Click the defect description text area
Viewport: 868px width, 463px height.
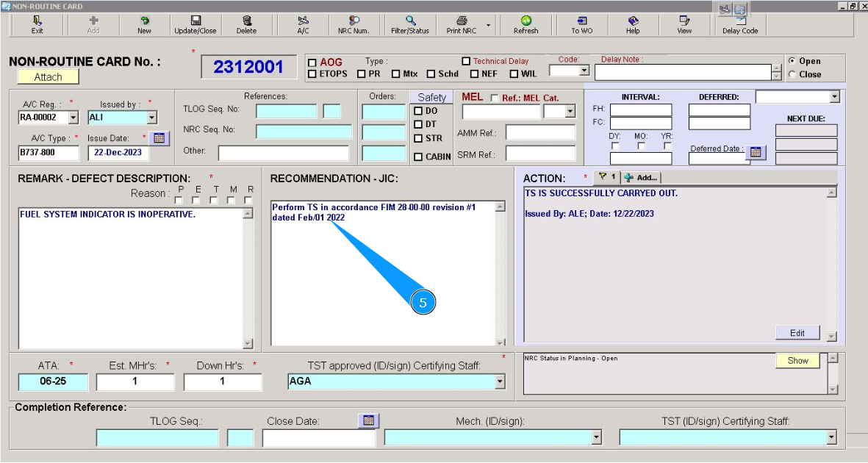coord(132,278)
